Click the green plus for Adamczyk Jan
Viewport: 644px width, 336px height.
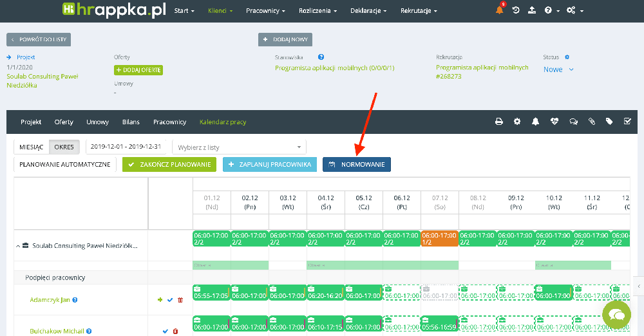click(160, 300)
